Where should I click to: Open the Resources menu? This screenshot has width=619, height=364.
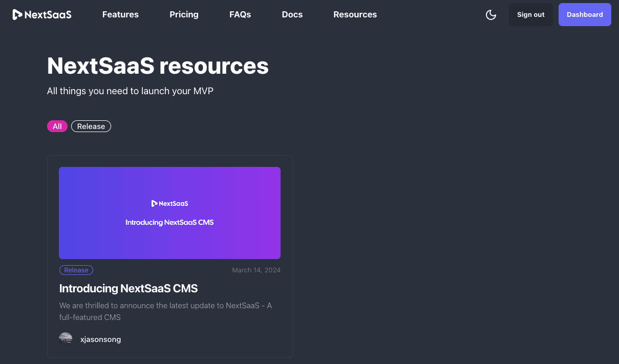tap(355, 14)
